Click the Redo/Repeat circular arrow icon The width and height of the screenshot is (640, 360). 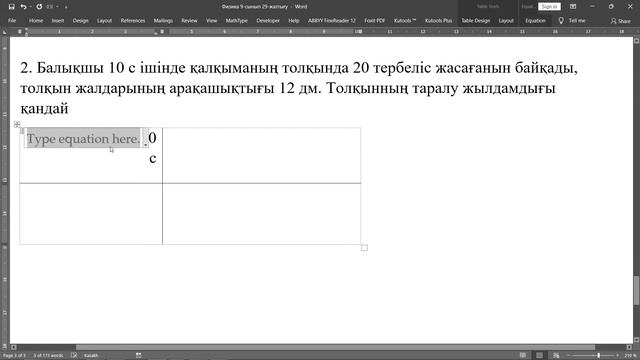39,7
